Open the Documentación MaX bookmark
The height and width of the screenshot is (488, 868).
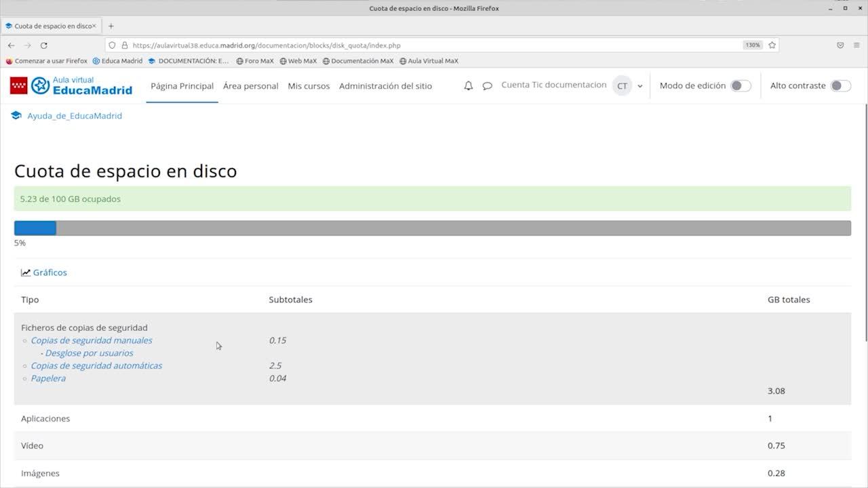click(x=358, y=61)
